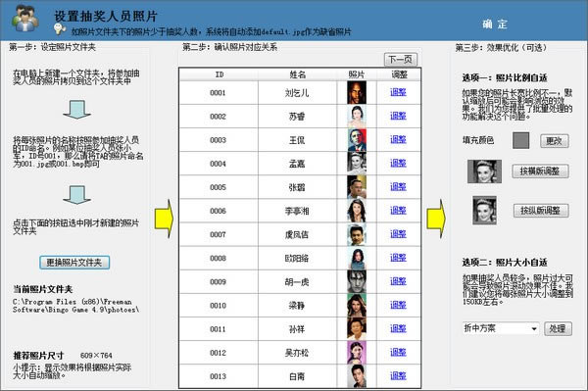Select ID cell 0001
588x391 pixels.
pyautogui.click(x=219, y=92)
